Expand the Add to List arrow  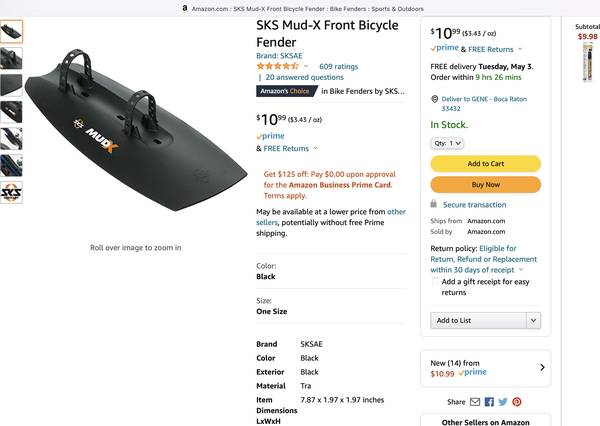(x=533, y=320)
